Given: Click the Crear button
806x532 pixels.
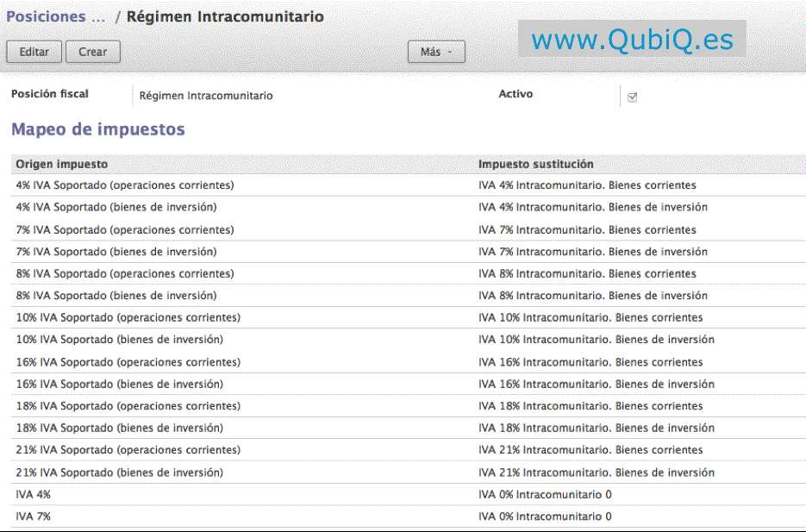Looking at the screenshot, I should click(x=92, y=52).
